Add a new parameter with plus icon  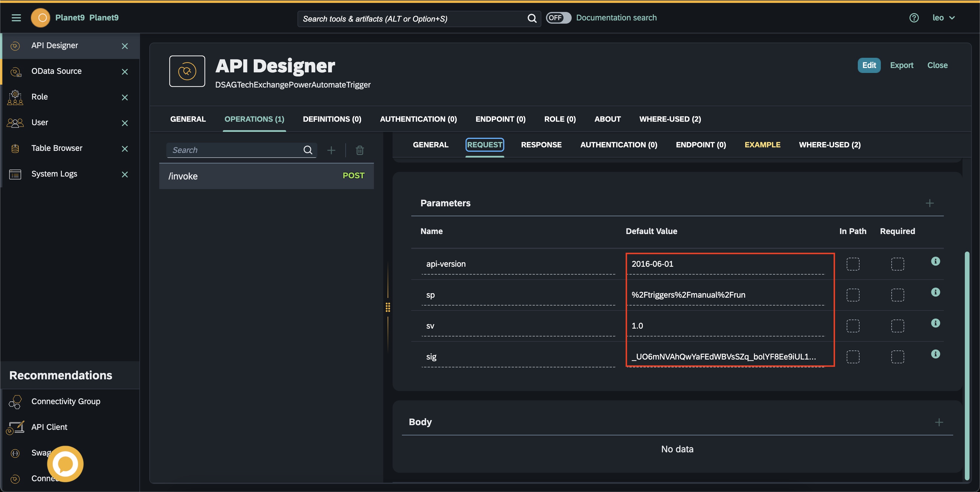(930, 203)
